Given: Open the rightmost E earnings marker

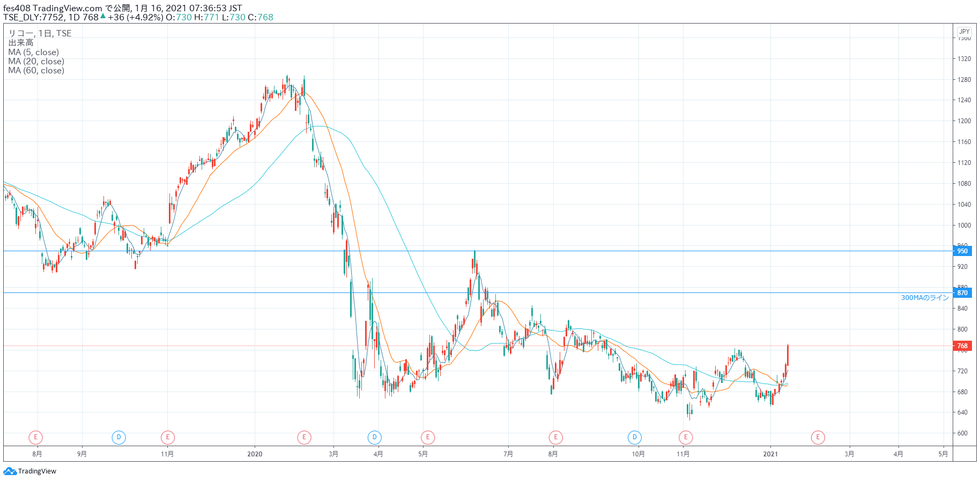Looking at the screenshot, I should [818, 438].
